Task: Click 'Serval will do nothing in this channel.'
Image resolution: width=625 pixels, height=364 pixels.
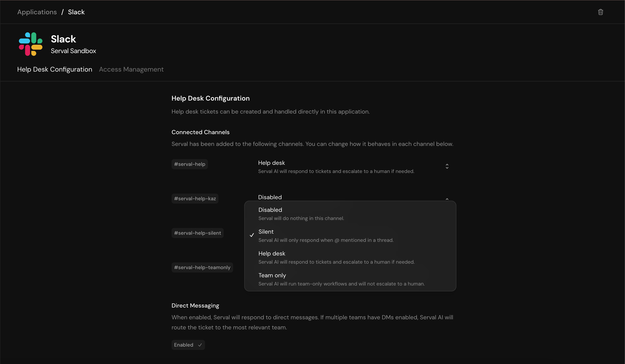Action: pyautogui.click(x=301, y=218)
